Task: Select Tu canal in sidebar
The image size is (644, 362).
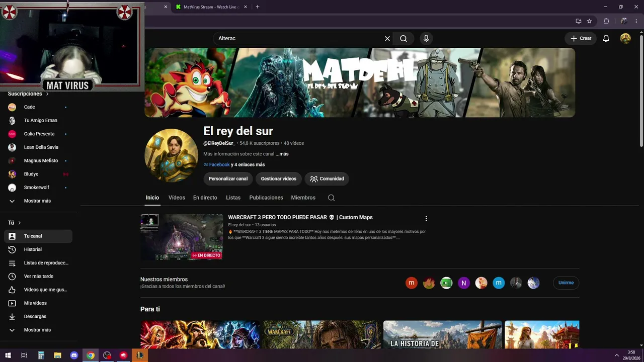Action: 38,236
